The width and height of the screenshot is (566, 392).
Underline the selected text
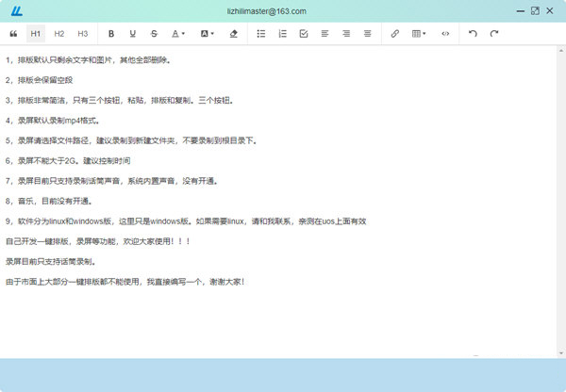click(132, 33)
